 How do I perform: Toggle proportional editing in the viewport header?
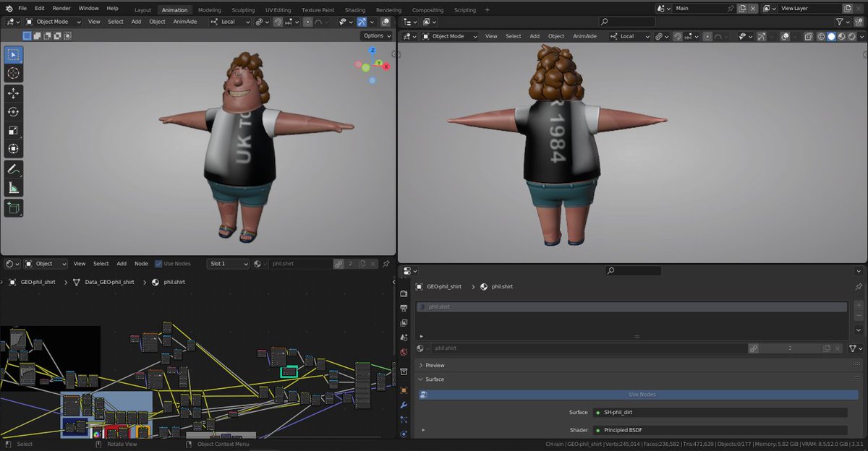click(308, 22)
